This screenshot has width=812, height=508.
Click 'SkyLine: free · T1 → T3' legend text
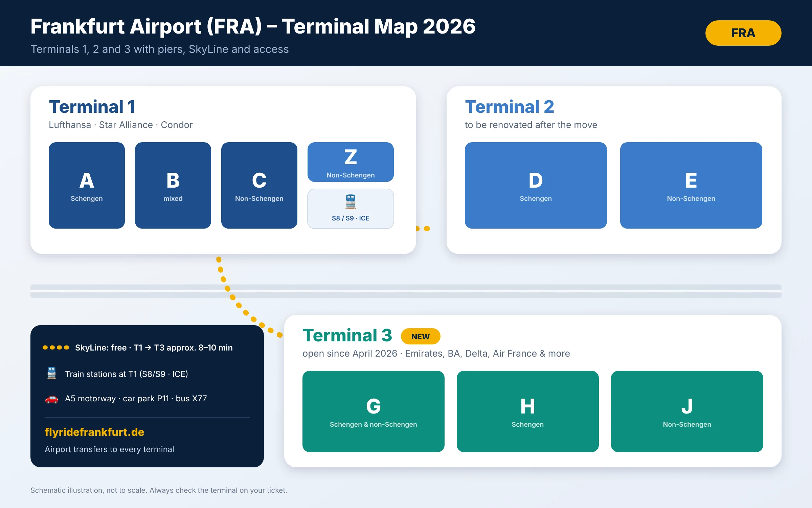click(154, 348)
